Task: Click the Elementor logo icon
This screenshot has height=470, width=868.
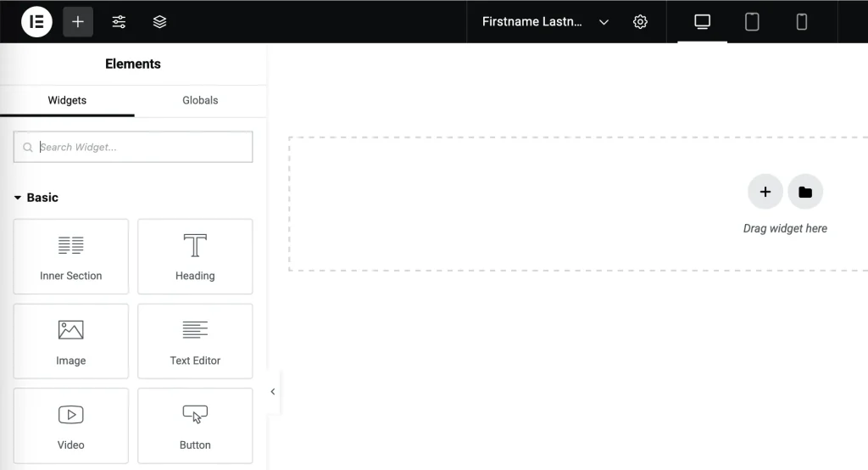Action: pos(36,22)
